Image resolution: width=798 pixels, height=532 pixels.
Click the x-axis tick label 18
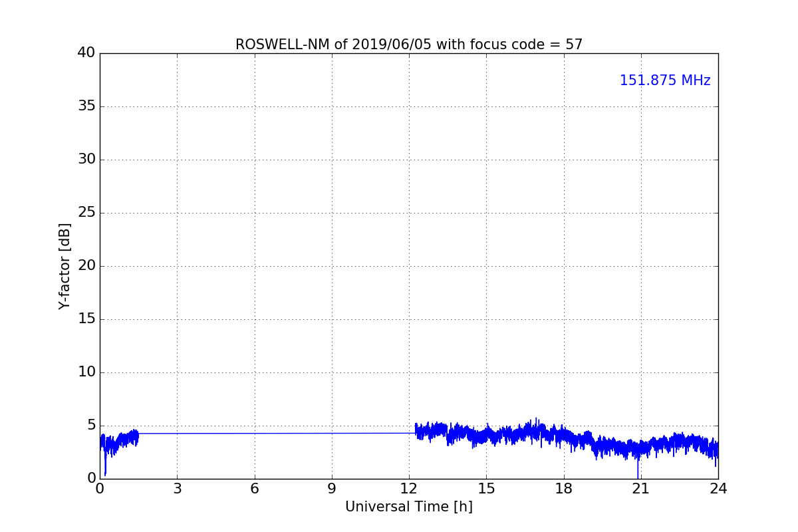tap(564, 489)
